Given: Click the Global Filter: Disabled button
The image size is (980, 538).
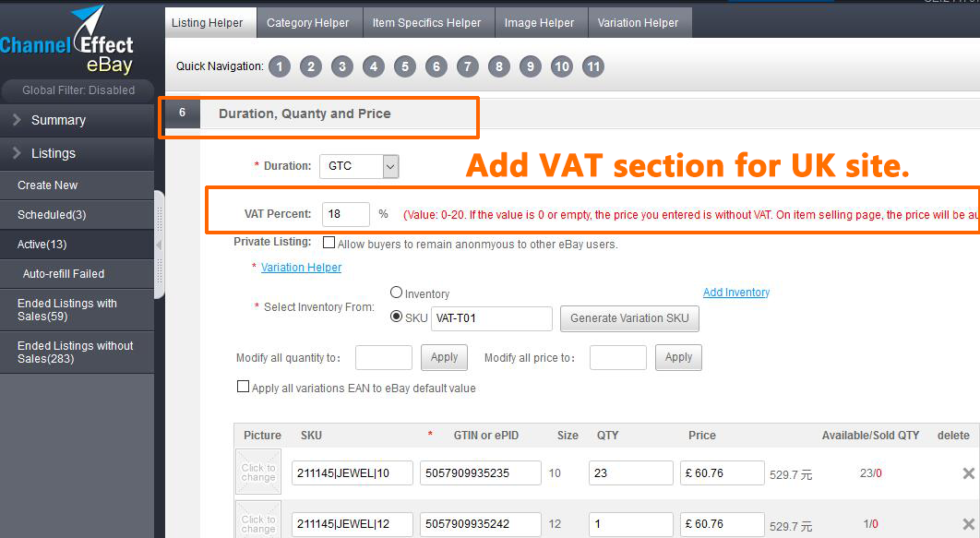Looking at the screenshot, I should [78, 90].
